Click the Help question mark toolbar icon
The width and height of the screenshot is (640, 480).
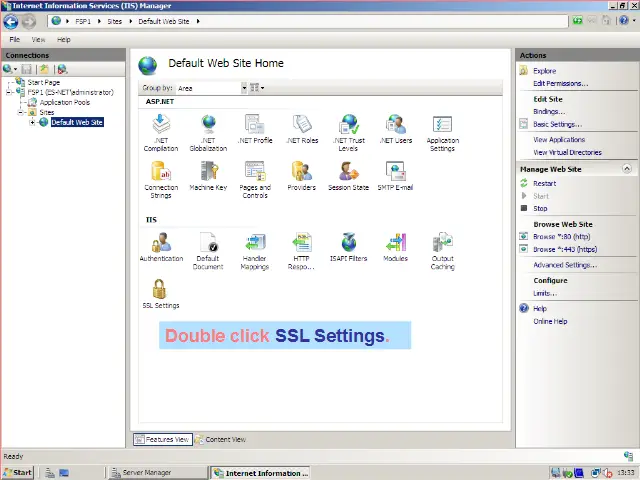pyautogui.click(x=623, y=20)
